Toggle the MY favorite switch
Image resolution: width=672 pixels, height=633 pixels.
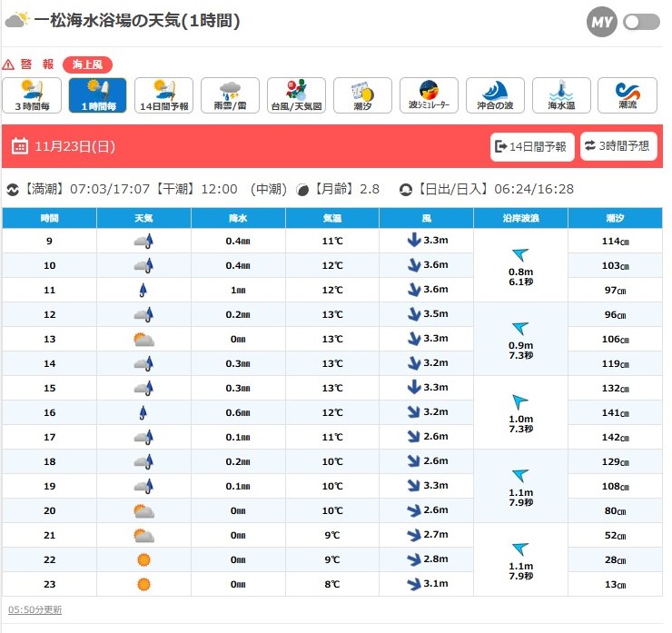[641, 22]
